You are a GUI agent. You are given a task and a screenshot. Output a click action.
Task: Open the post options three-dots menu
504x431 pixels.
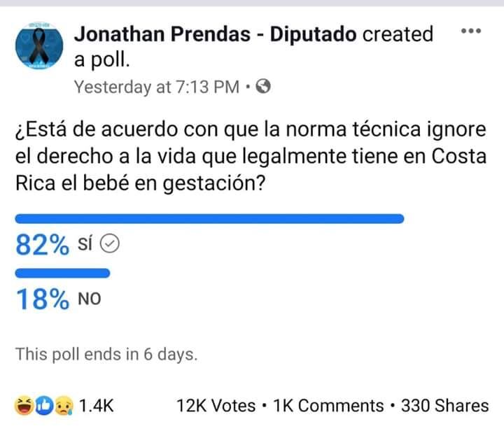point(470,31)
